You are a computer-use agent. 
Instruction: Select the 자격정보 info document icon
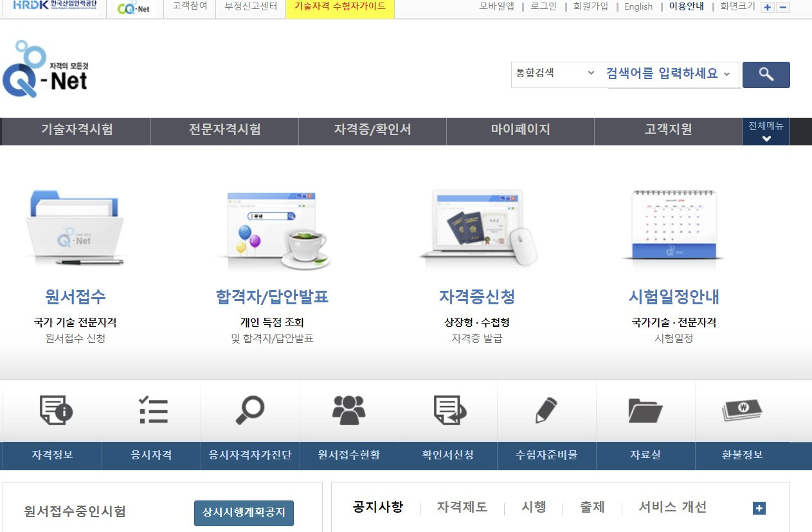54,410
